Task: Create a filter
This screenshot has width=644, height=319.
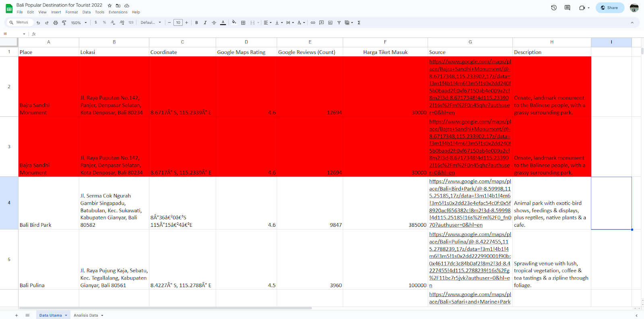Action: click(339, 23)
